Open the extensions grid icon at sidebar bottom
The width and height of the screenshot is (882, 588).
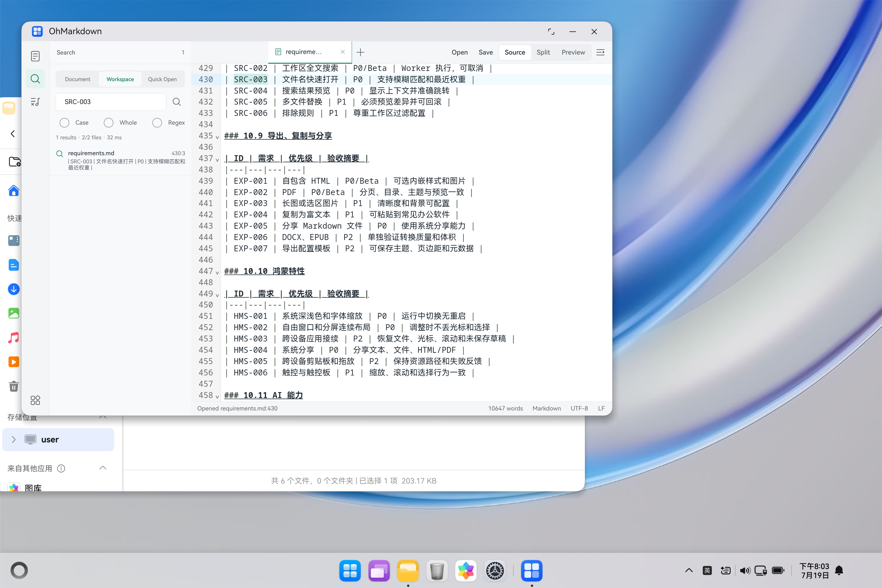click(x=35, y=400)
